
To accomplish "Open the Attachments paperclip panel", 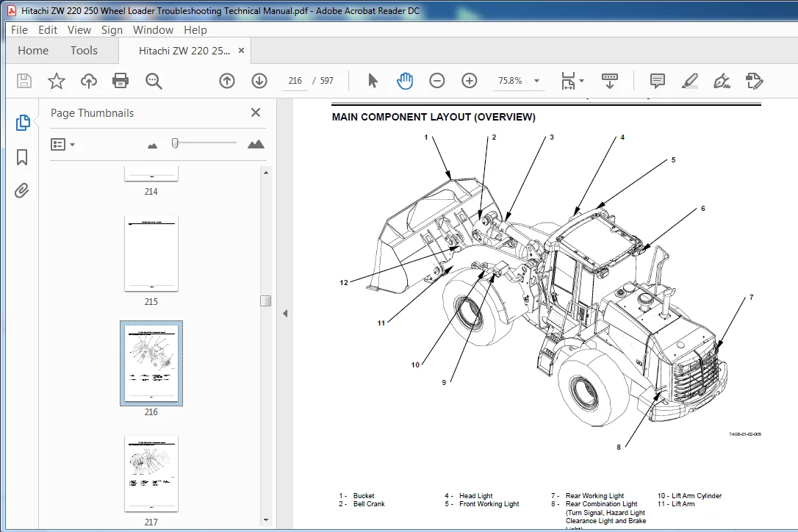I will coord(21,191).
